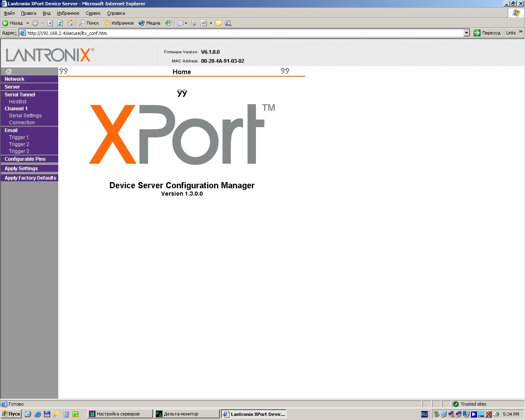Click the MAC address 00-20-4A-91-03-02 text
The image size is (525, 420).
click(223, 61)
